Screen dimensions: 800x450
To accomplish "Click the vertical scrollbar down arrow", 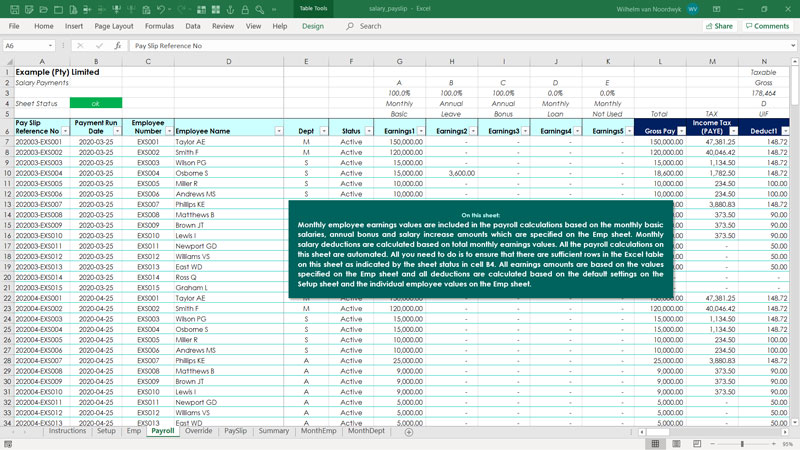I will tap(794, 422).
